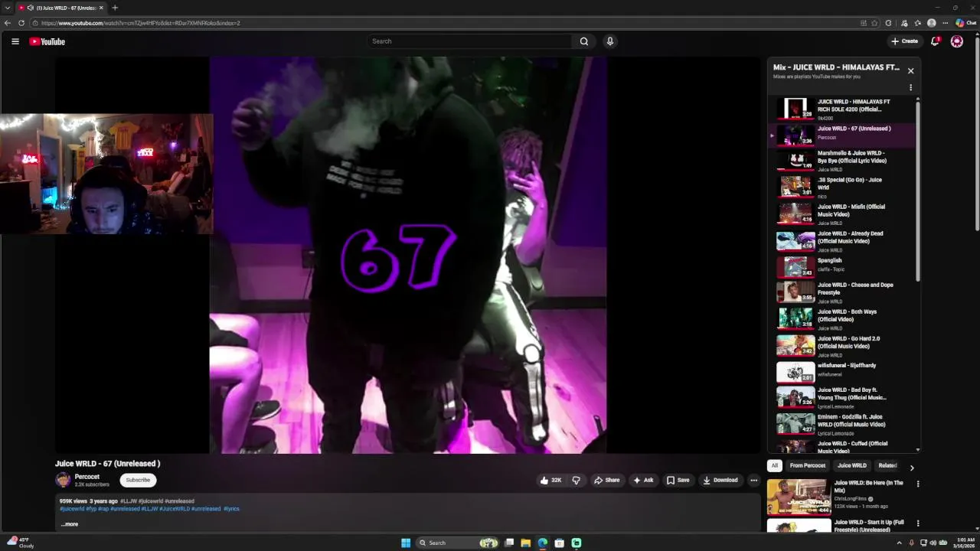Switch to the Juice WRLD - 67 browser tab
Image resolution: width=980 pixels, height=551 pixels.
click(x=61, y=8)
